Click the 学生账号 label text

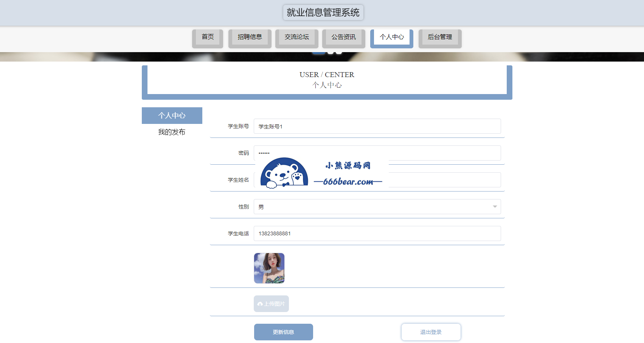[238, 126]
